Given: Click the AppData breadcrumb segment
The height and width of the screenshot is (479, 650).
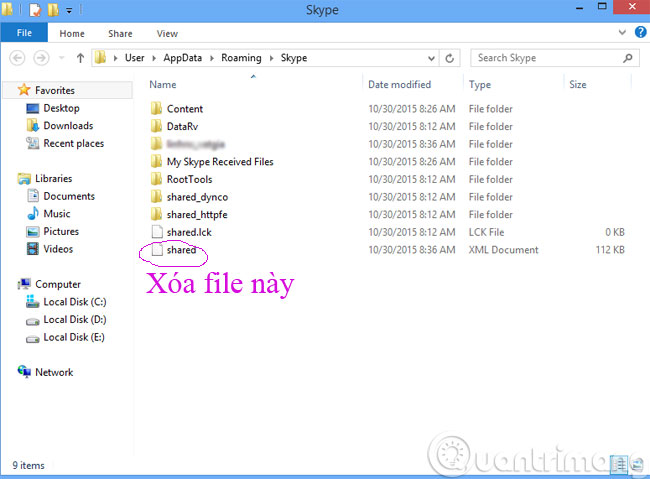Looking at the screenshot, I should [x=182, y=58].
